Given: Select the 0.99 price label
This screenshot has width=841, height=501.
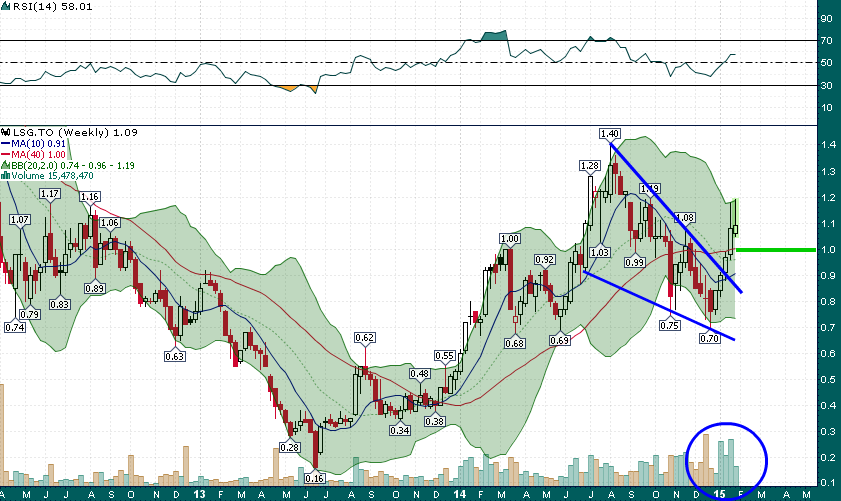Looking at the screenshot, I should pyautogui.click(x=635, y=262).
